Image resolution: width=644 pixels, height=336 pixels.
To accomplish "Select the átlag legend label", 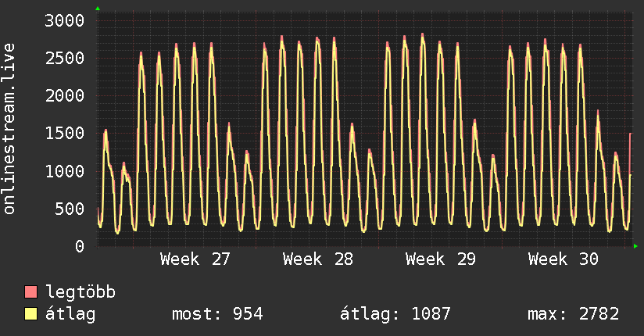I will (70, 314).
